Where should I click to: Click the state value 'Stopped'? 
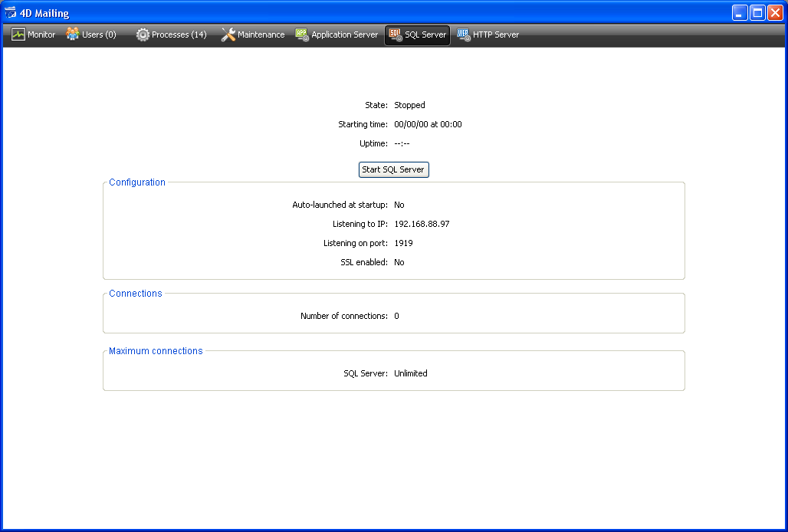409,105
